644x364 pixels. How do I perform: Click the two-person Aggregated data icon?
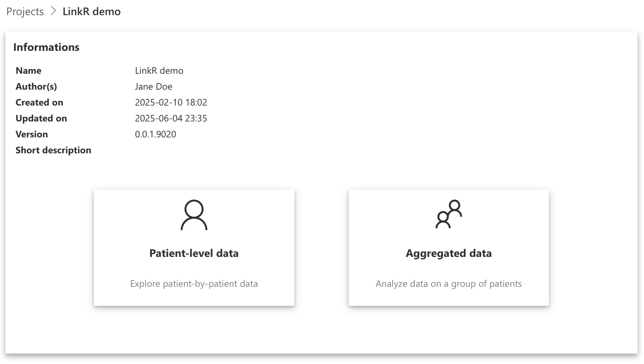(x=448, y=214)
